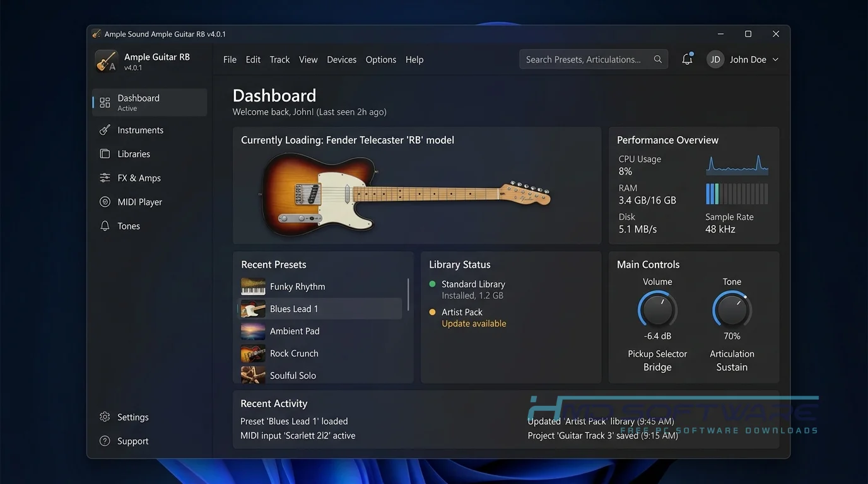Maximize the Ample Guitar RB window
Viewport: 868px width, 484px height.
[x=748, y=34]
